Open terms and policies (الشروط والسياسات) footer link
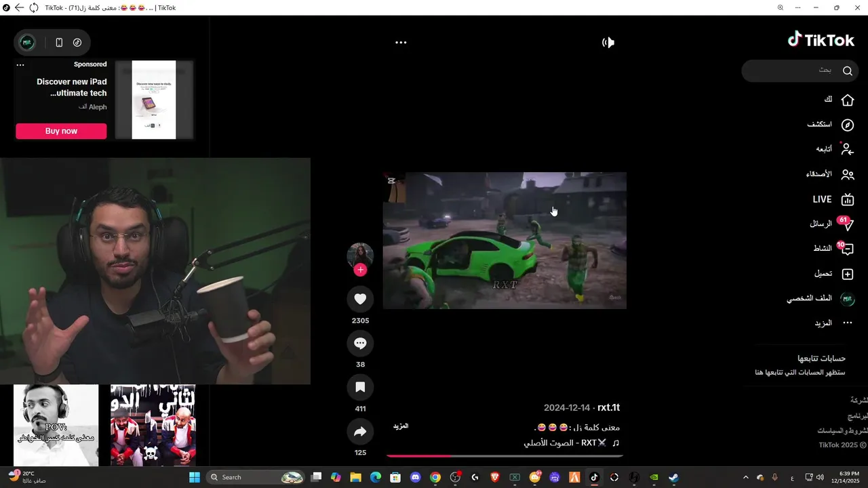The image size is (868, 488). [x=842, y=430]
